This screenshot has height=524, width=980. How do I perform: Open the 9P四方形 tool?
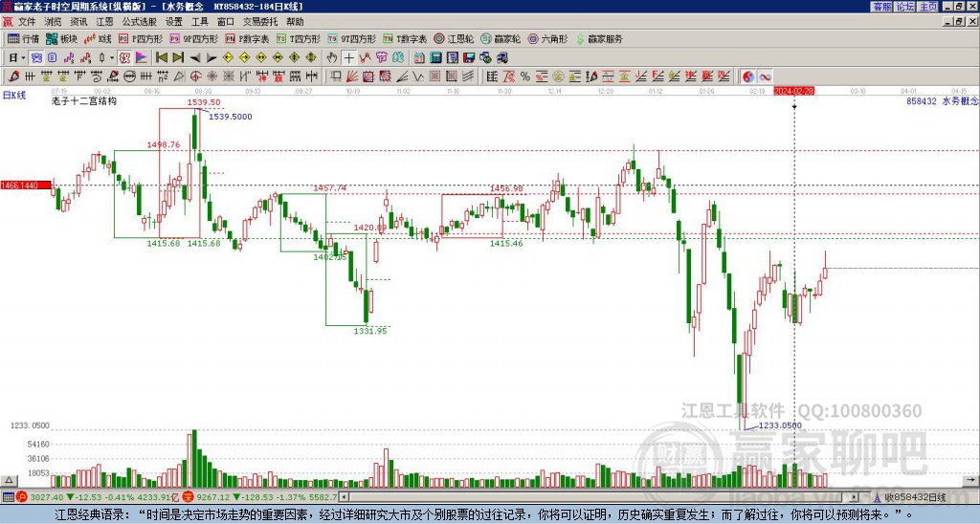pos(193,38)
